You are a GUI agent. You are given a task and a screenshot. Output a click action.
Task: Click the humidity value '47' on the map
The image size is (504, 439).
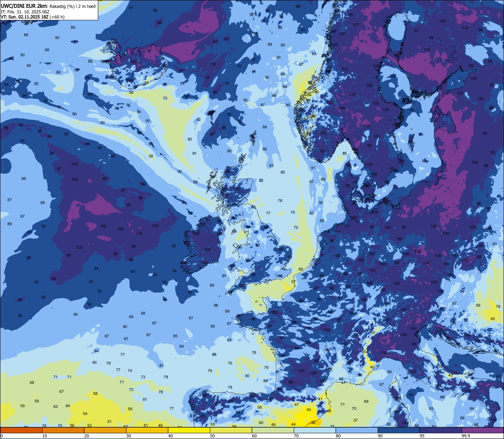click(296, 404)
